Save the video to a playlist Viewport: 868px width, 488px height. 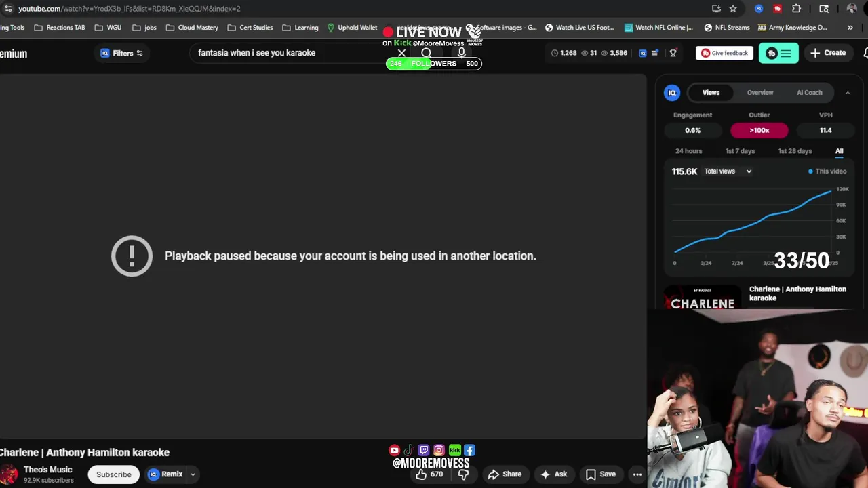coord(601,474)
